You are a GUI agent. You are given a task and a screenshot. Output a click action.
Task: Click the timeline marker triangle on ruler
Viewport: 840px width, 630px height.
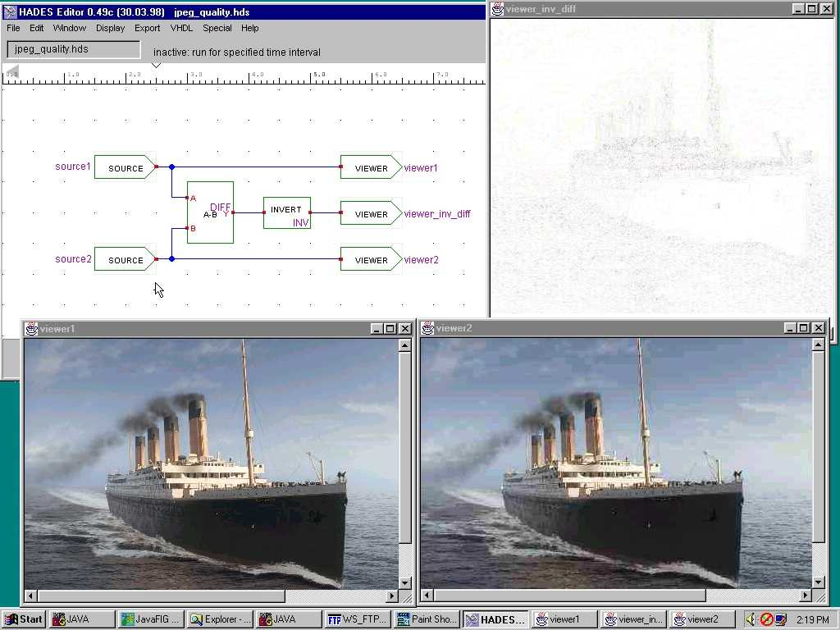coord(156,65)
